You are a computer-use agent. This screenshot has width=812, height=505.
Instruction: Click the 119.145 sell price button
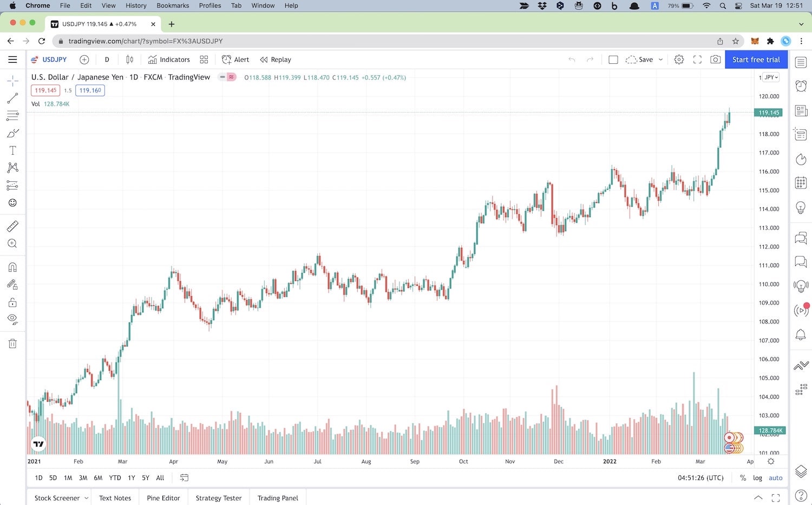point(45,90)
